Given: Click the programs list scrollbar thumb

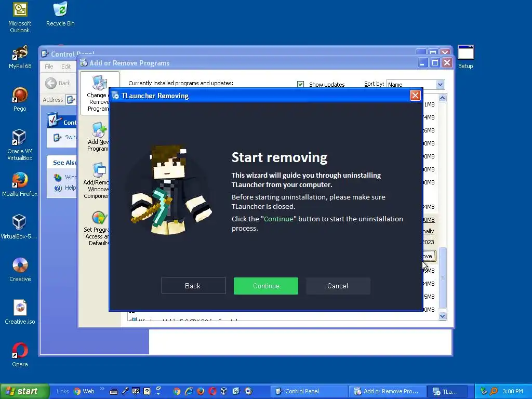Looking at the screenshot, I should [443, 278].
